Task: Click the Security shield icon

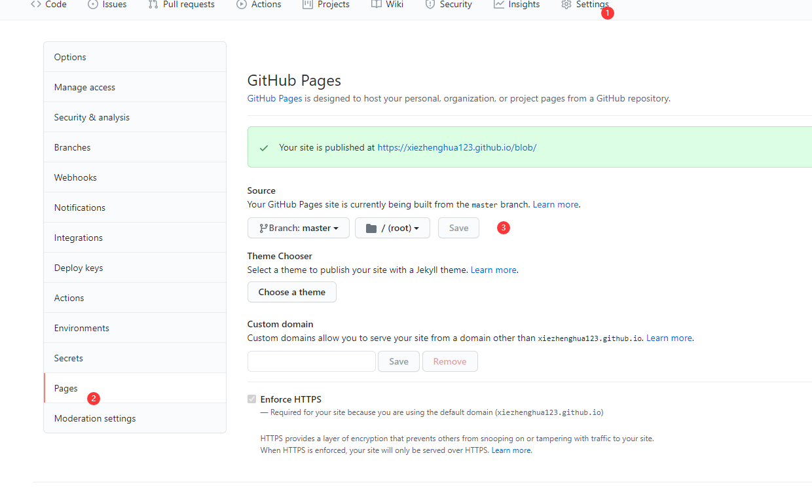Action: (x=430, y=5)
